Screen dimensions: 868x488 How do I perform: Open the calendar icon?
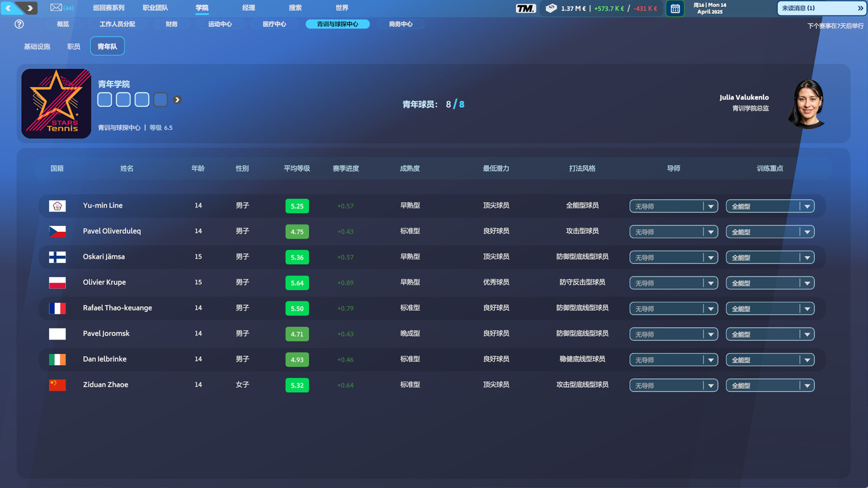[x=675, y=9]
